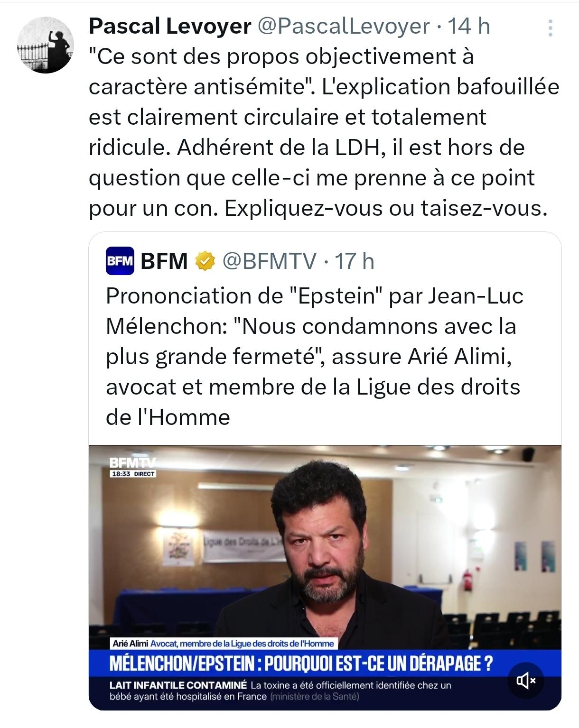
Task: Open the three-dot more options menu
Action: (x=550, y=28)
